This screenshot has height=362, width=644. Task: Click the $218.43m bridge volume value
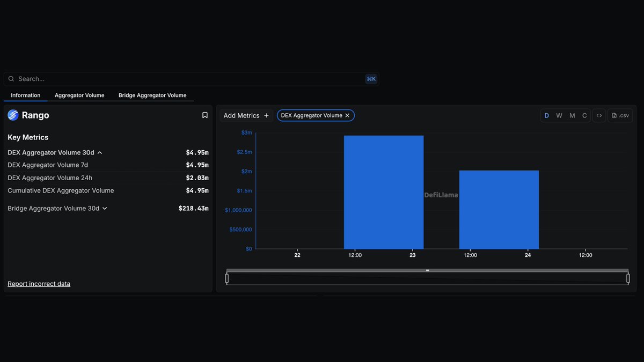(x=193, y=208)
